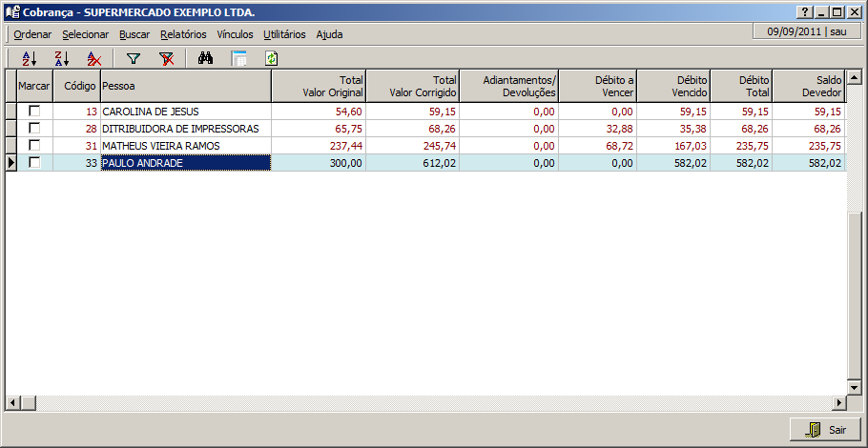
Task: Click the Sair button
Action: coord(826,430)
